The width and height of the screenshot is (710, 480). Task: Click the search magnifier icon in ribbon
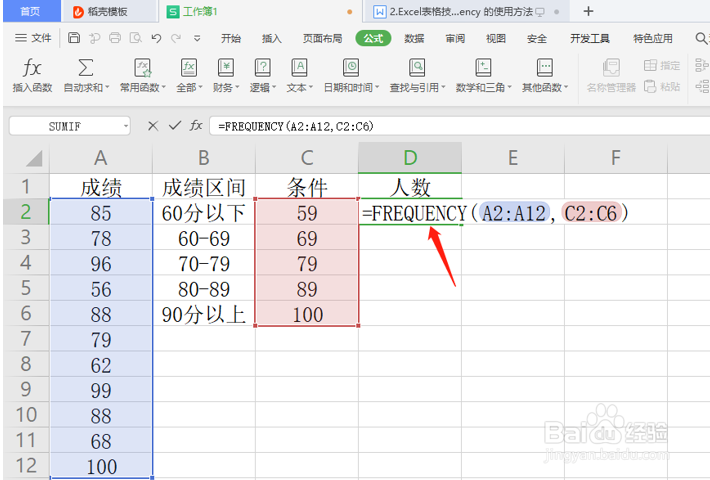[701, 38]
